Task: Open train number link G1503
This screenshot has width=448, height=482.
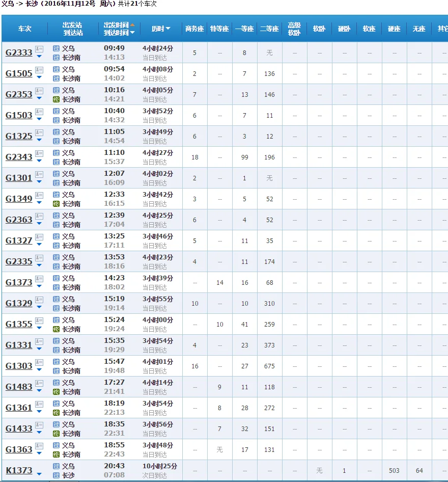Action: (19, 116)
